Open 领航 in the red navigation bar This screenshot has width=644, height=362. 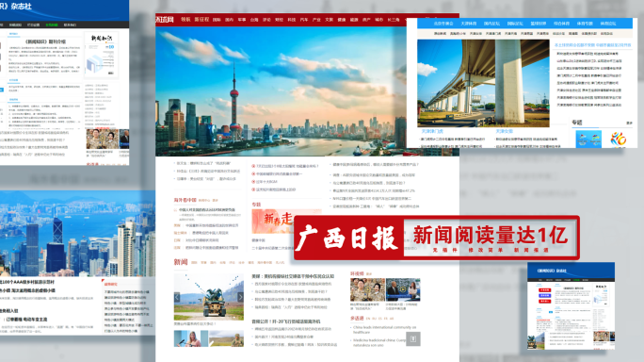tap(185, 20)
